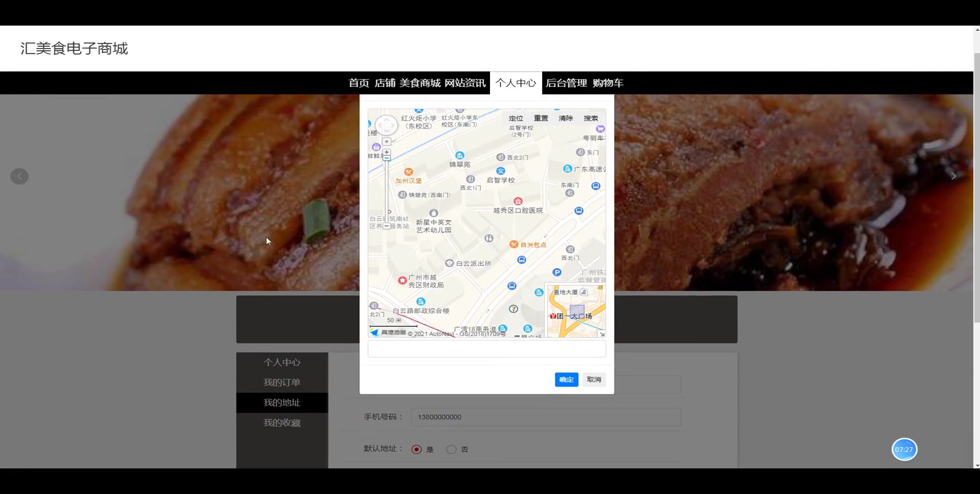Click the 东门 gate icon on the map
The width and height of the screenshot is (980, 494).
click(580, 152)
